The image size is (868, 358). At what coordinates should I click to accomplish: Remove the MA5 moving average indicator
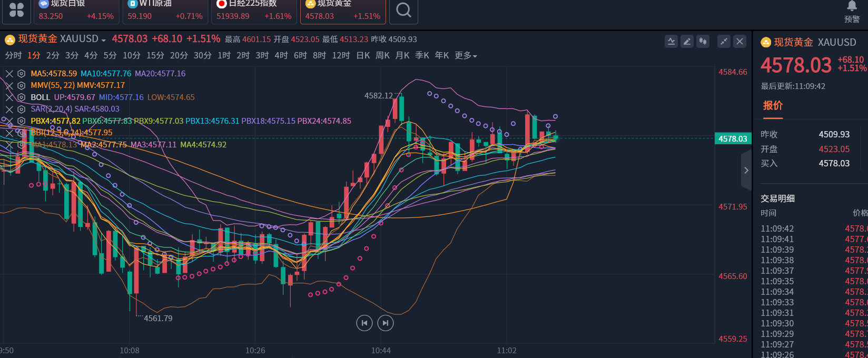tap(9, 74)
